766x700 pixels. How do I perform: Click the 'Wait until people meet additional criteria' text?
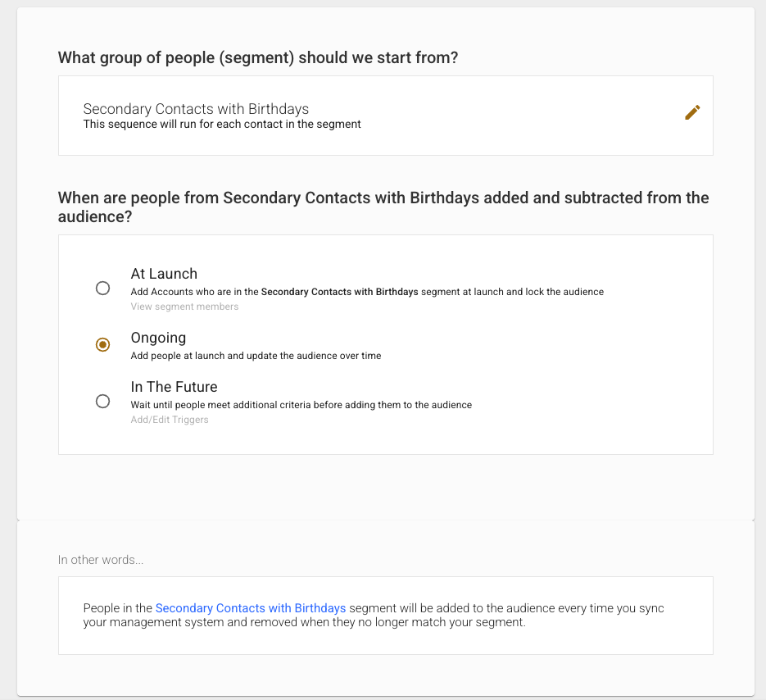[x=301, y=405]
